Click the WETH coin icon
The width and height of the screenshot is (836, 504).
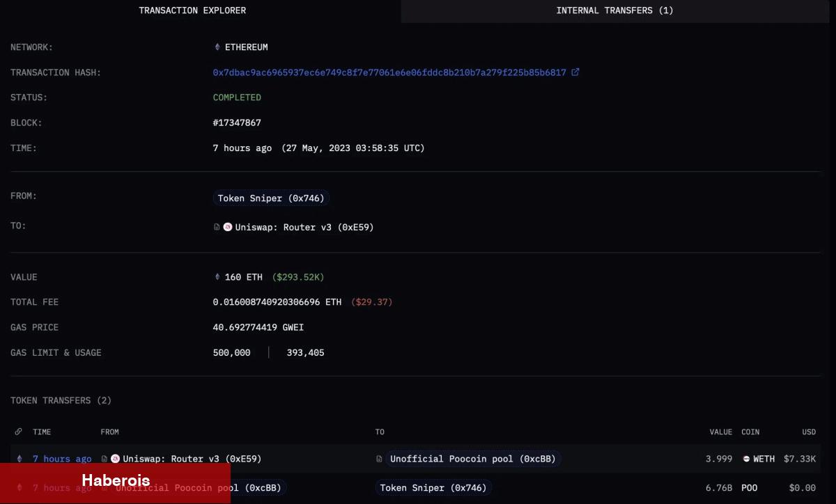pos(746,459)
